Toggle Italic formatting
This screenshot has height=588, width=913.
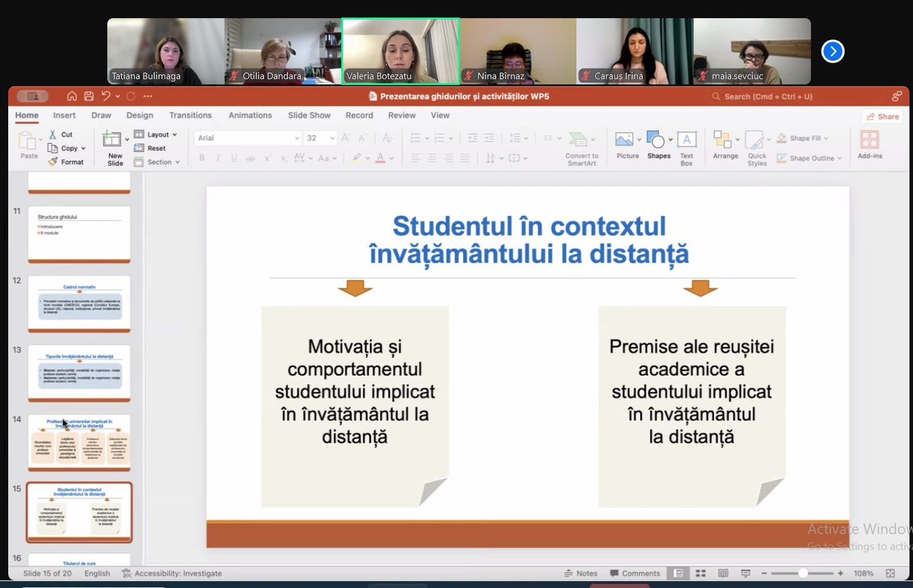218,158
